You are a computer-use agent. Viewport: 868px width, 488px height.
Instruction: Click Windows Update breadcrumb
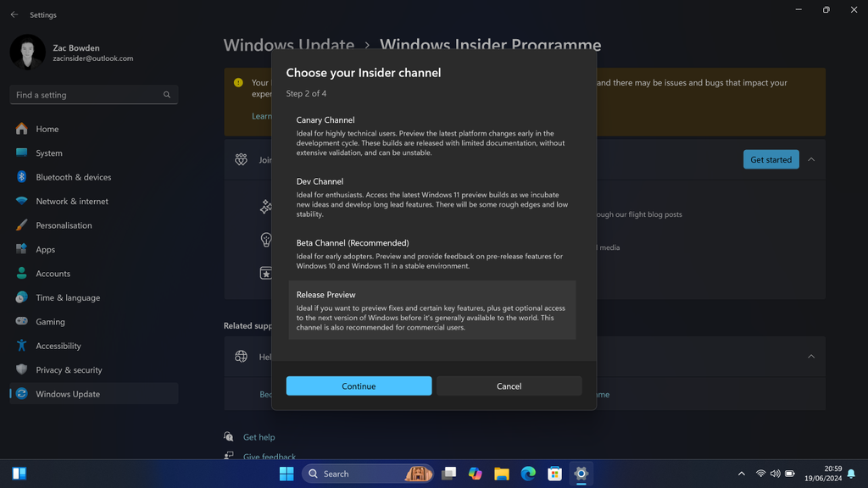click(289, 44)
